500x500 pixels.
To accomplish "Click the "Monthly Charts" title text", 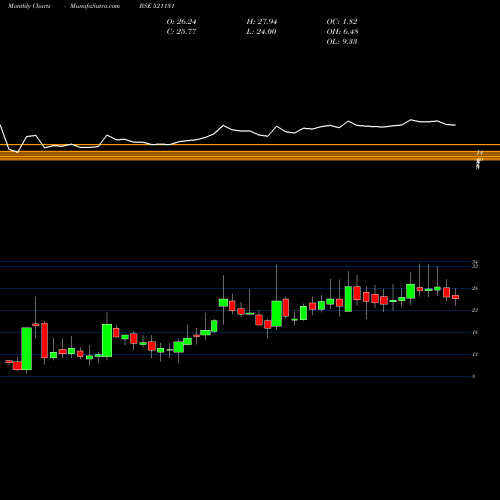I will [29, 6].
